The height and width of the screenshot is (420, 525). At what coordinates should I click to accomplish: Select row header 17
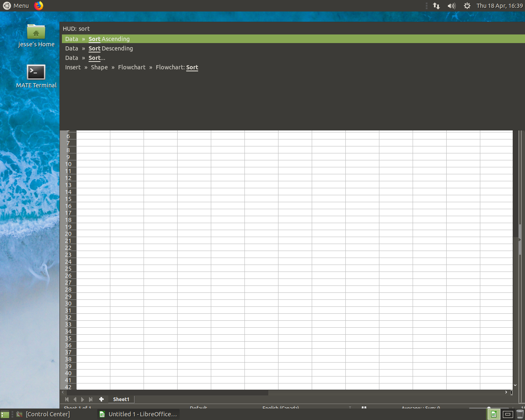68,213
